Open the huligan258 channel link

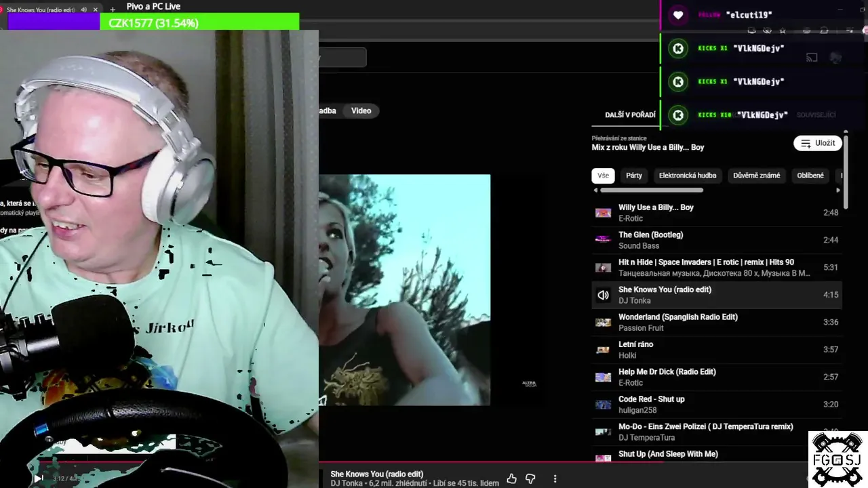point(637,410)
